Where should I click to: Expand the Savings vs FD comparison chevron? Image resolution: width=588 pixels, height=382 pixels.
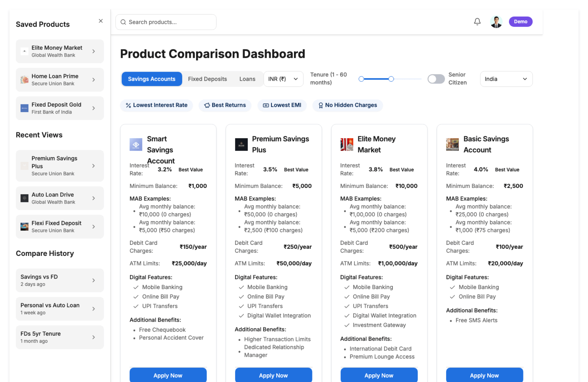click(93, 280)
